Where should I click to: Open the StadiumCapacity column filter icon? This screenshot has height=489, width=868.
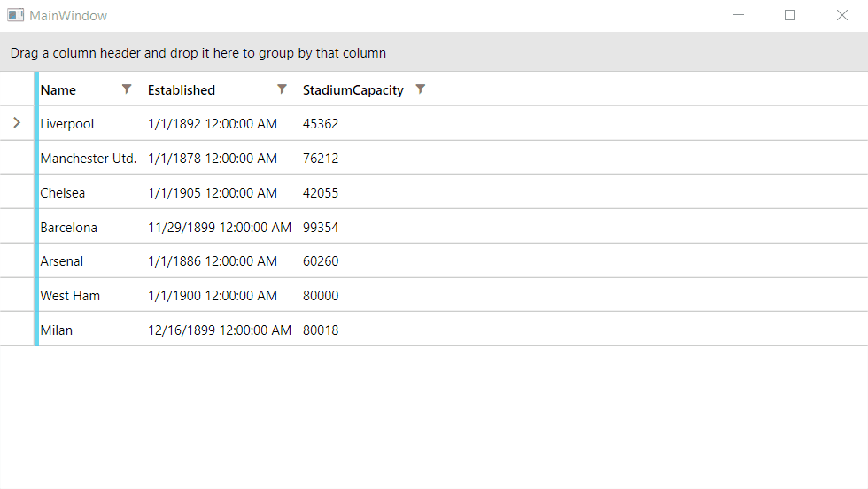pos(421,89)
